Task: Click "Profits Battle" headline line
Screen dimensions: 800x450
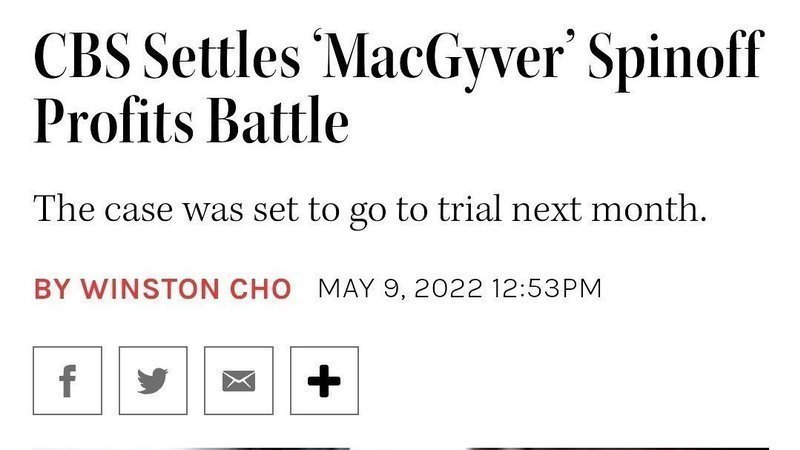Action: (x=191, y=123)
